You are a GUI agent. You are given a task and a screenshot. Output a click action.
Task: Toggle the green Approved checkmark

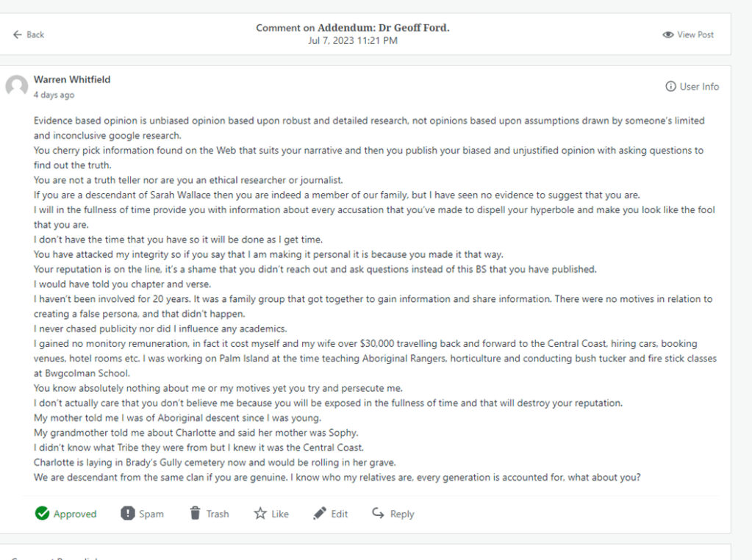43,514
